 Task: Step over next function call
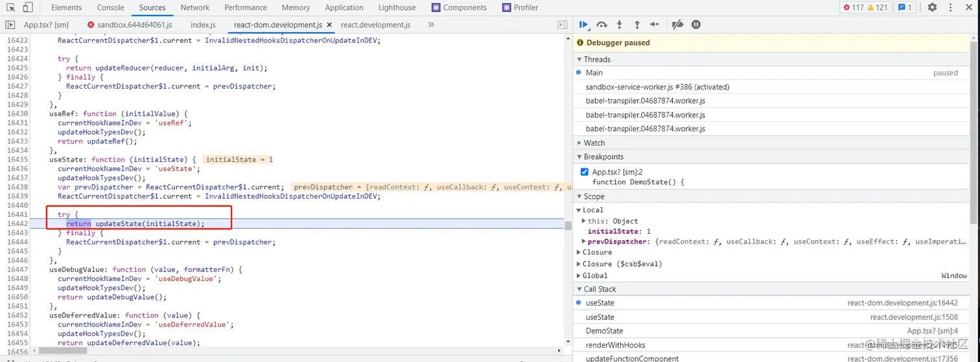pyautogui.click(x=601, y=25)
